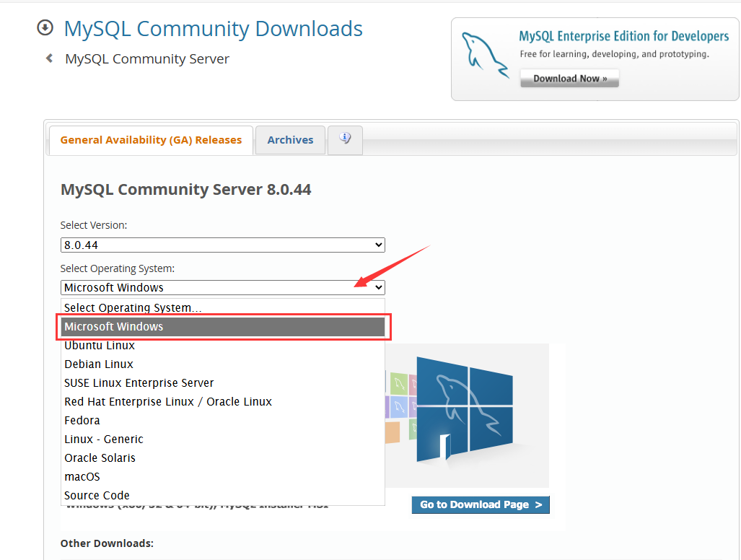Viewport: 741px width, 560px height.
Task: Select SUSE Linux Enterprise Server option
Action: pyautogui.click(x=222, y=382)
